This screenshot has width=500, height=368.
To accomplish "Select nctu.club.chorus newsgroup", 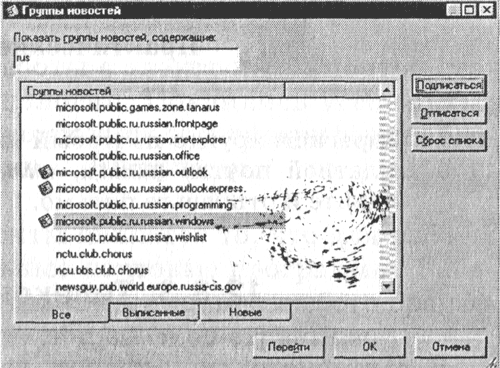I will [94, 254].
